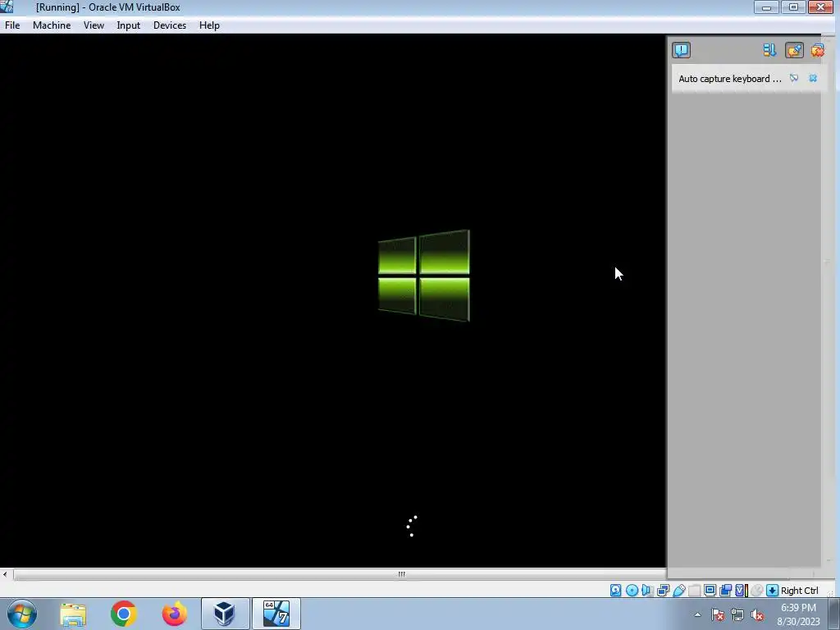Open the Windows Start menu

22,614
